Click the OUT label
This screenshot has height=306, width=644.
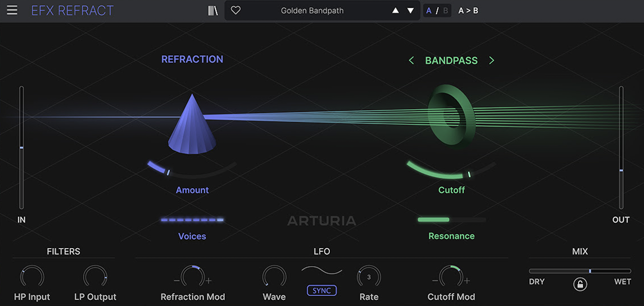click(621, 220)
